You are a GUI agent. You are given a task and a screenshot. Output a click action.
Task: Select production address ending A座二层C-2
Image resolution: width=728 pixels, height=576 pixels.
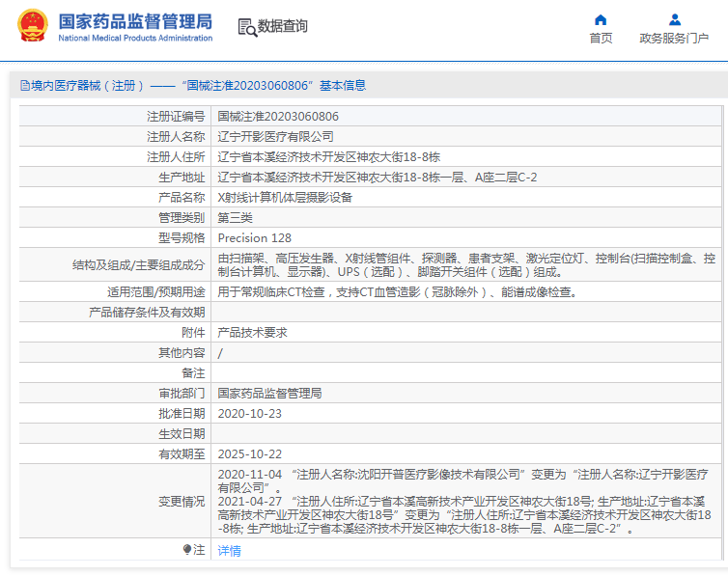[377, 178]
